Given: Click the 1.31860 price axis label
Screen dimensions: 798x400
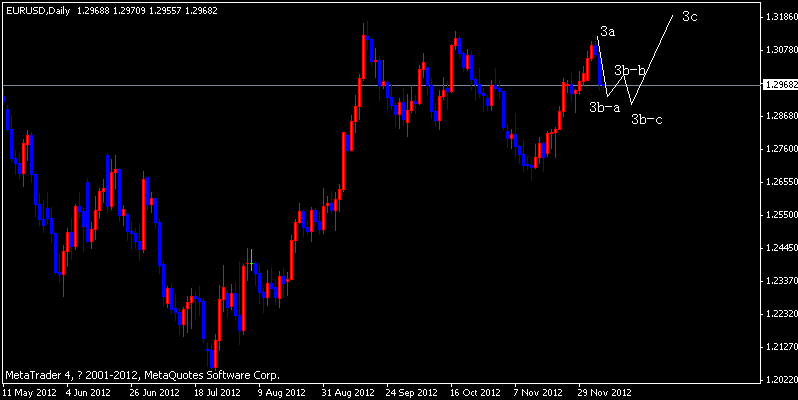Looking at the screenshot, I should (x=781, y=17).
